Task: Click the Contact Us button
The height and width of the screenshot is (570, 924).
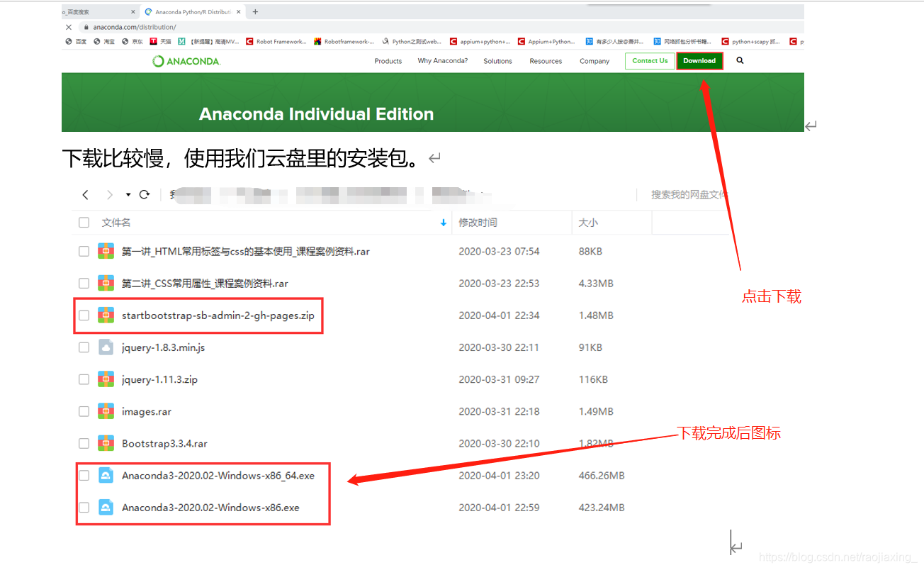Action: pyautogui.click(x=650, y=61)
